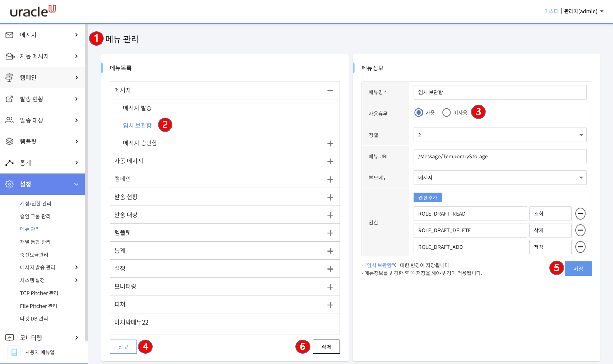Click the 발송 대상 people icon
This screenshot has width=613, height=364.
pyautogui.click(x=10, y=120)
